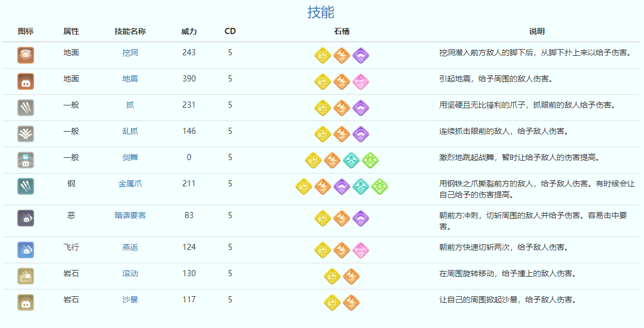Click the CD column header
This screenshot has width=644, height=328.
tap(230, 31)
